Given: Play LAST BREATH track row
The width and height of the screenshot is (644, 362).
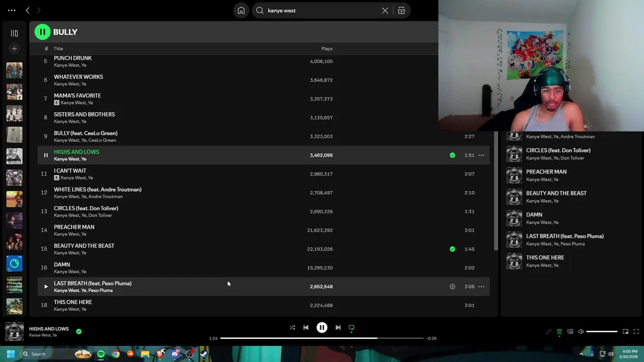Looking at the screenshot, I should click(45, 287).
